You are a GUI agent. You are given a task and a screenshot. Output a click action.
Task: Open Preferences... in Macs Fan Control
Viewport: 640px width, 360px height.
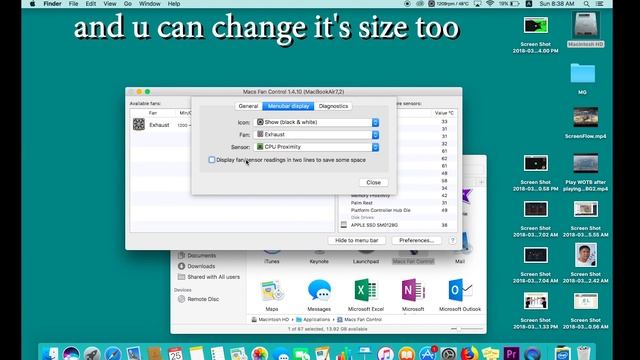[417, 240]
